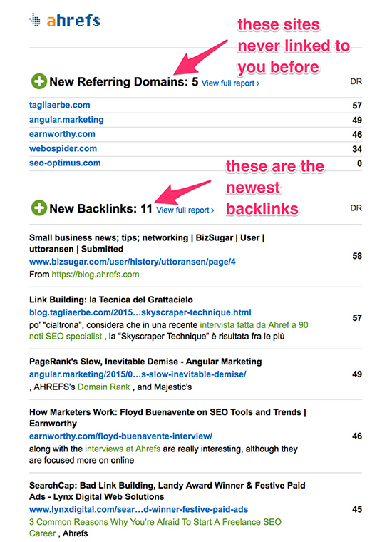Screen dimensions: 392x542
Task: Click DR column header of Referring Domains
Action: (x=356, y=81)
